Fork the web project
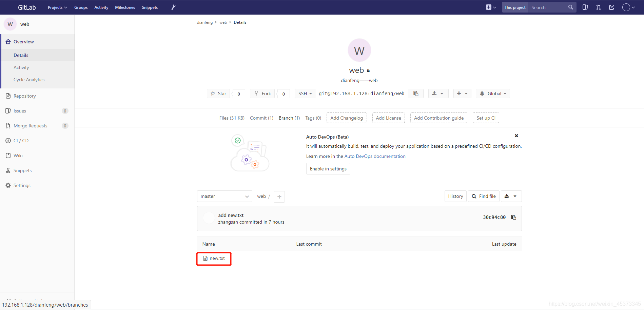 click(x=262, y=94)
